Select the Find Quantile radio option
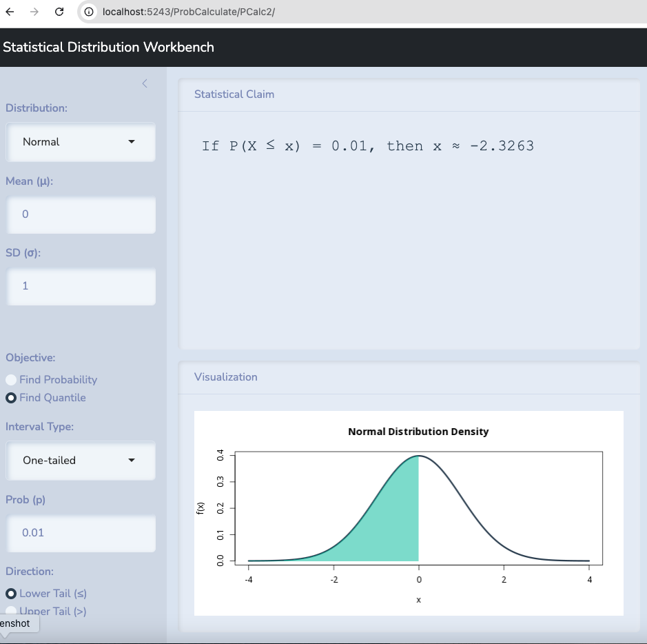 pos(11,398)
